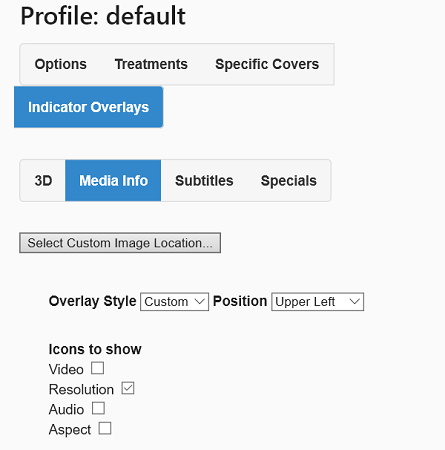Select the Specific Covers tab
Screen dimensions: 445x450
coord(267,64)
